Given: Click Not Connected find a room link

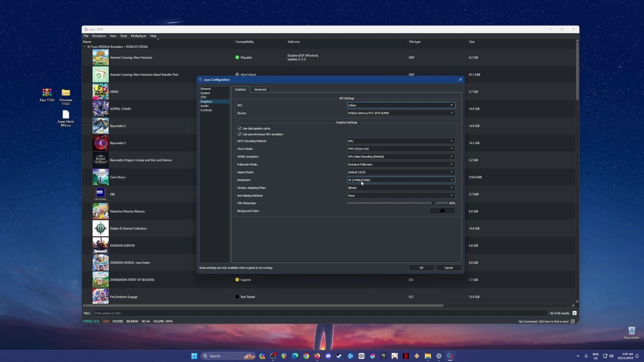Looking at the screenshot, I should click(x=543, y=321).
